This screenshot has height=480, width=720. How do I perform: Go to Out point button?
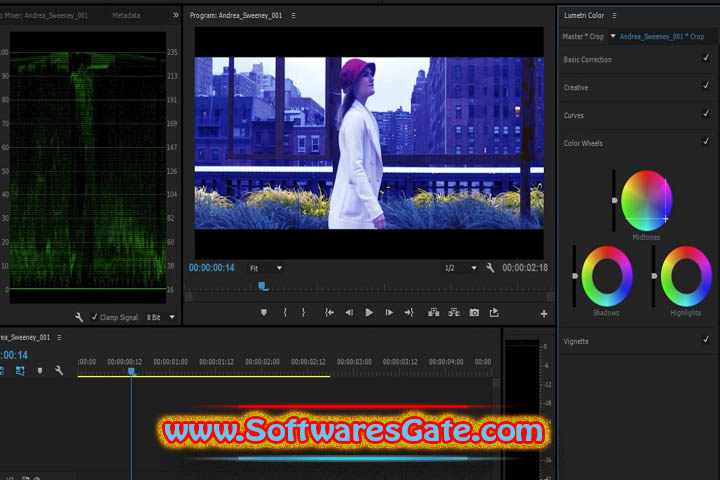409,312
